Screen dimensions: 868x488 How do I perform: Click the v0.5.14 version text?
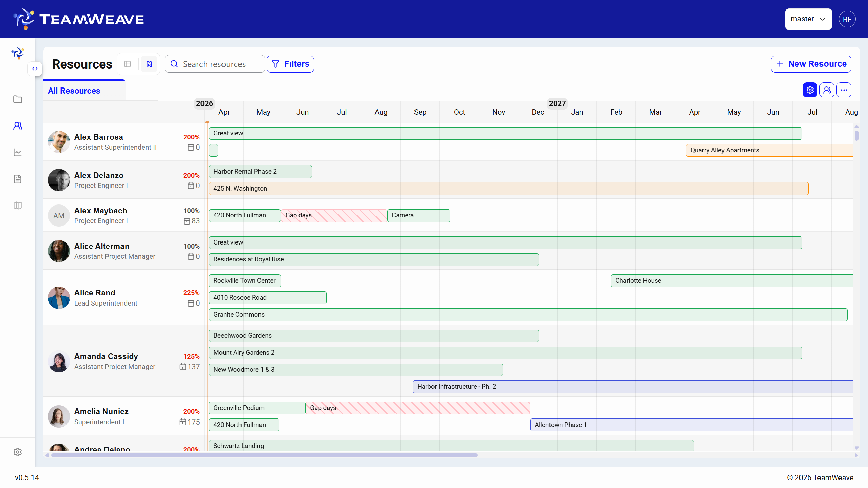pyautogui.click(x=27, y=477)
